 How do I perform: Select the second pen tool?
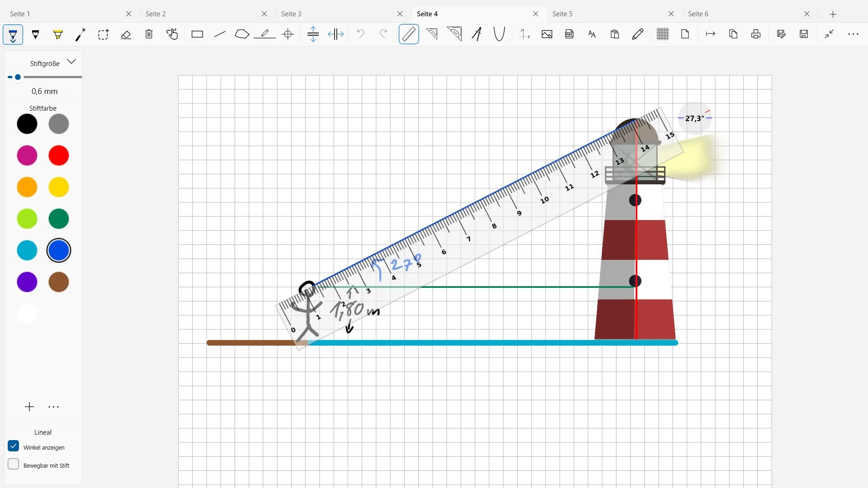pyautogui.click(x=35, y=34)
